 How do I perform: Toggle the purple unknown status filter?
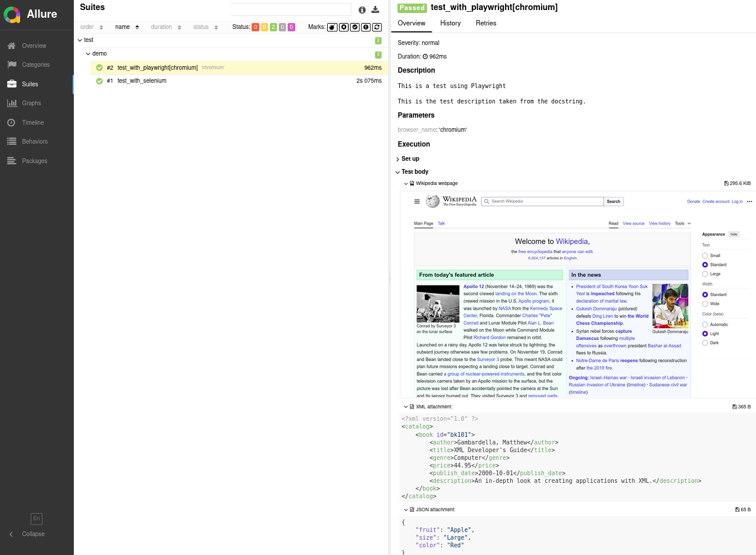tap(291, 27)
